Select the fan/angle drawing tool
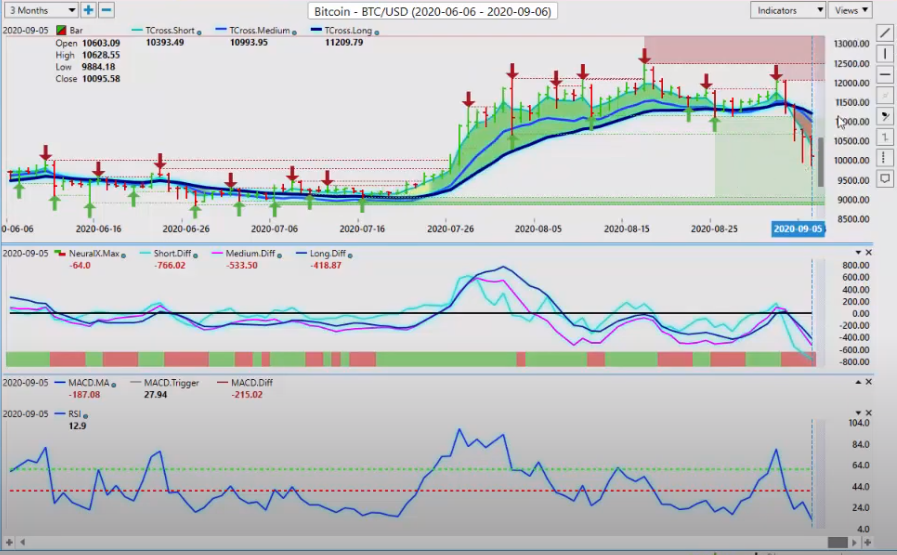The width and height of the screenshot is (897, 555). tap(884, 116)
